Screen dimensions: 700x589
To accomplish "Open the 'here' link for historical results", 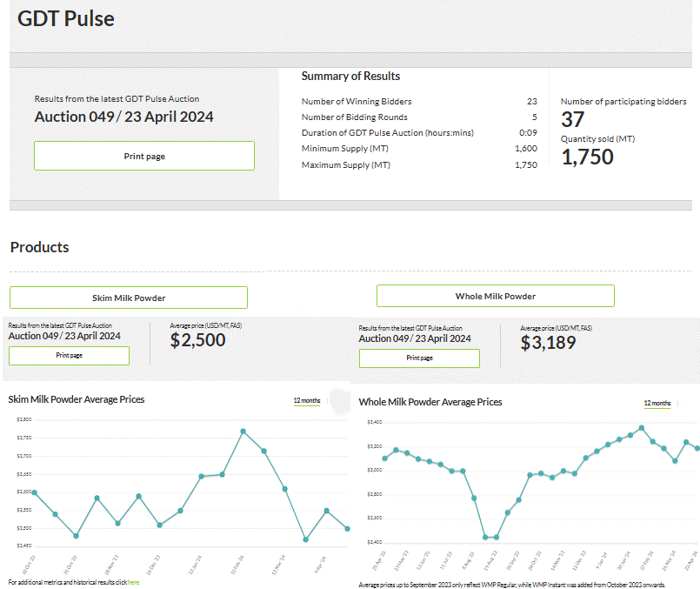I will 134,582.
